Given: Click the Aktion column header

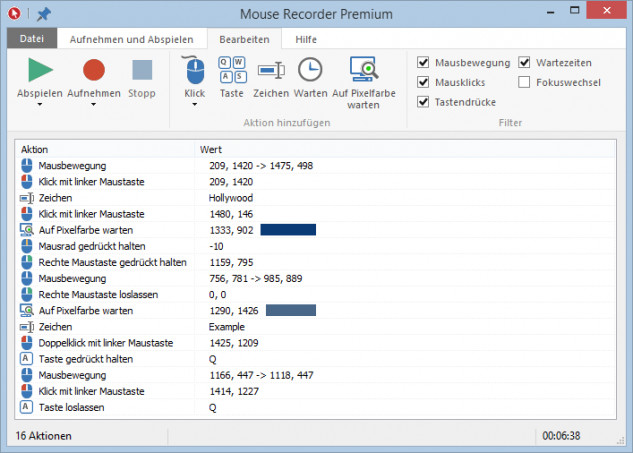Looking at the screenshot, I should (105, 149).
